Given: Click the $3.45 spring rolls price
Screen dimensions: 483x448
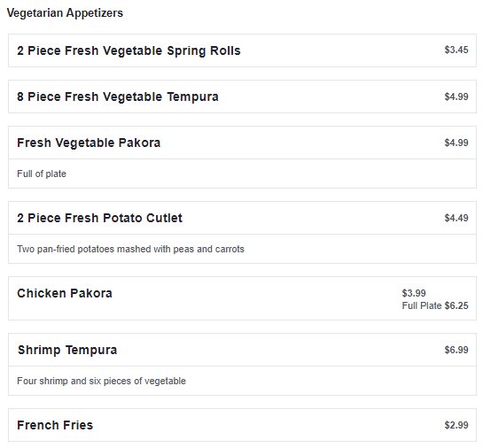Looking at the screenshot, I should click(456, 50).
